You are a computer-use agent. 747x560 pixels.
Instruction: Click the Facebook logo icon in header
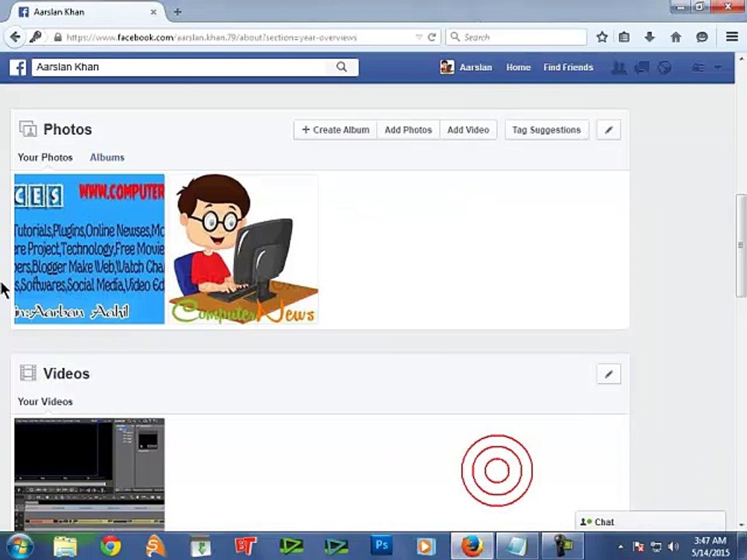[x=18, y=67]
